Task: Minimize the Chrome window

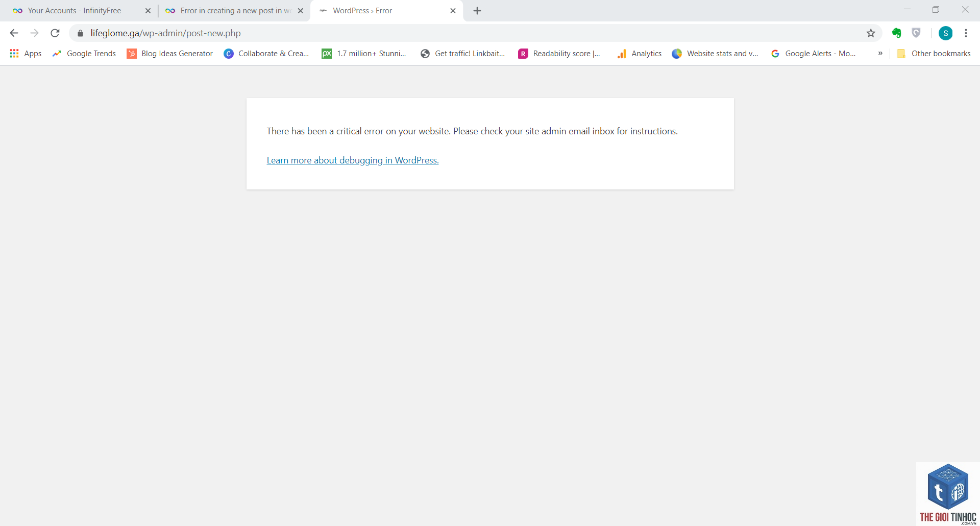Action: pos(907,9)
